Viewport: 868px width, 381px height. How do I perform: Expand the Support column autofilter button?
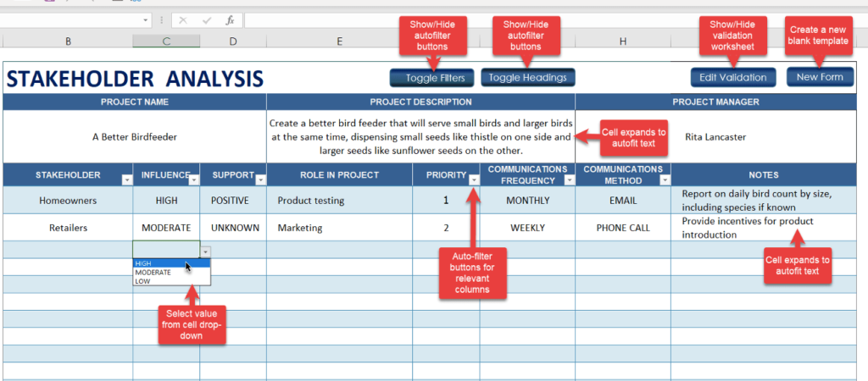[x=260, y=179]
